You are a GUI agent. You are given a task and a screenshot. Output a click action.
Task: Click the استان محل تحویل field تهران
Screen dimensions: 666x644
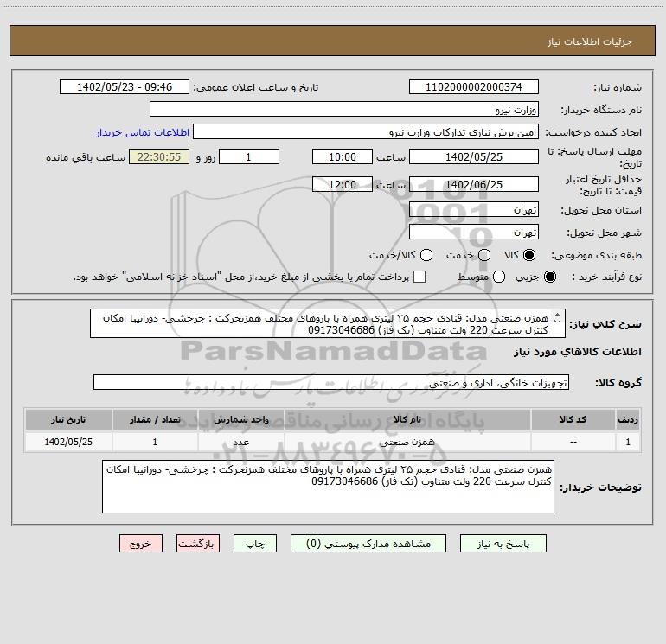click(474, 209)
